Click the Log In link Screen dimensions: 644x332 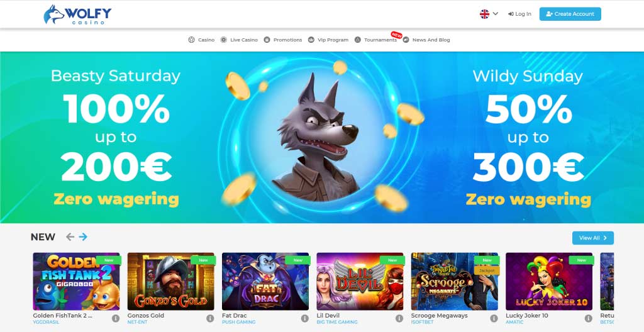[519, 14]
